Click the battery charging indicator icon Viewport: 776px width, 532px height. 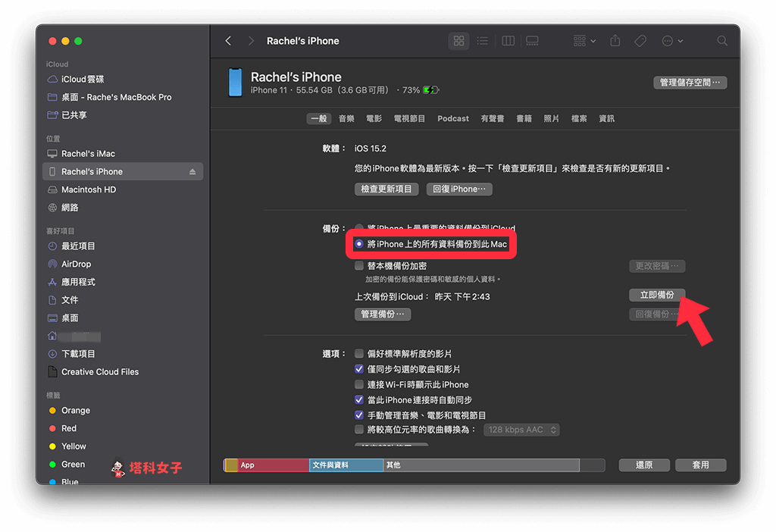click(431, 90)
